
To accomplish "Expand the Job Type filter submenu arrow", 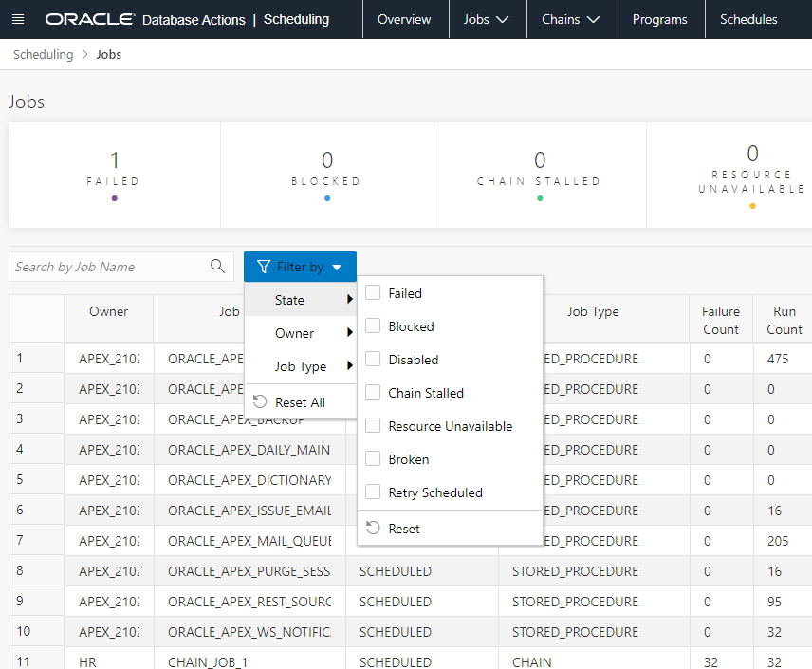I will [350, 365].
